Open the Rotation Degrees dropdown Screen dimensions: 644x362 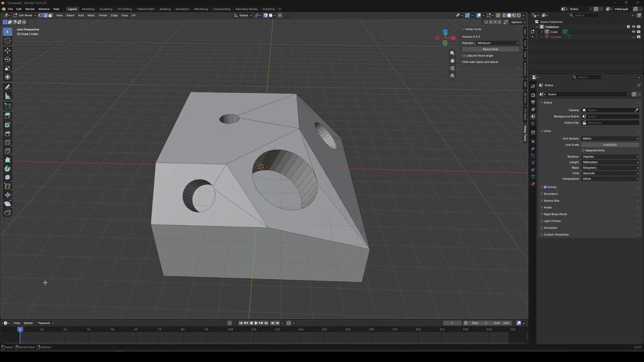pyautogui.click(x=611, y=157)
